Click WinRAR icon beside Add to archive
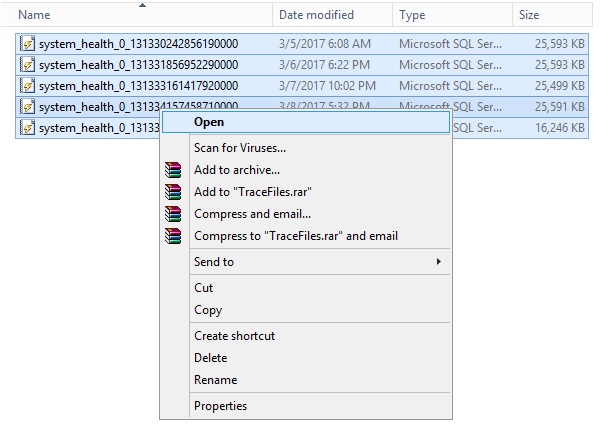Screen dimensions: 613x424 [x=175, y=170]
